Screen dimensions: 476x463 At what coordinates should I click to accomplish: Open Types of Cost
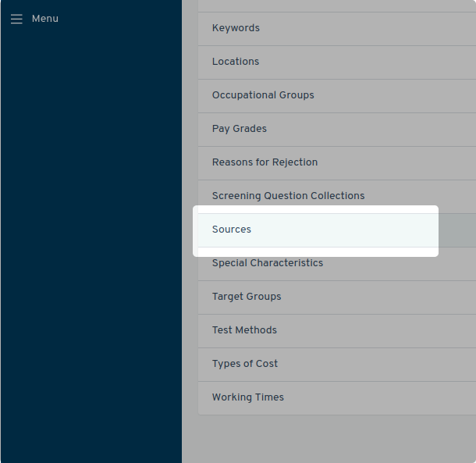[x=245, y=364]
